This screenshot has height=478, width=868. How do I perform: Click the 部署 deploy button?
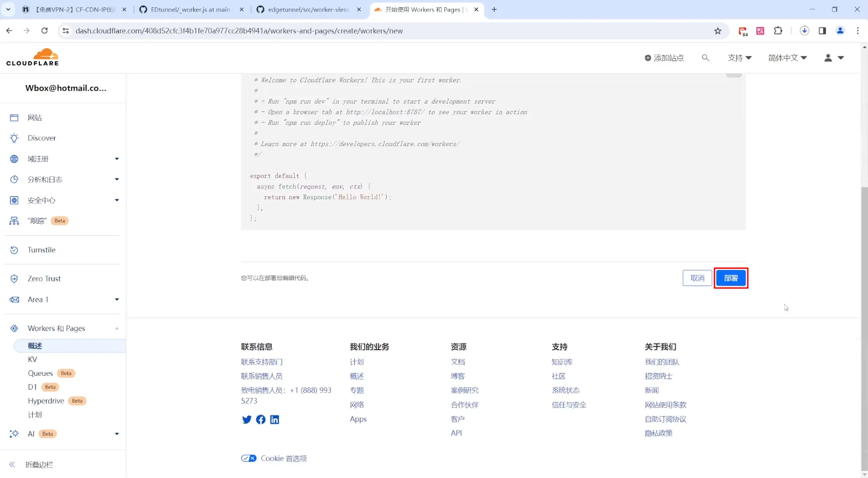pyautogui.click(x=731, y=278)
